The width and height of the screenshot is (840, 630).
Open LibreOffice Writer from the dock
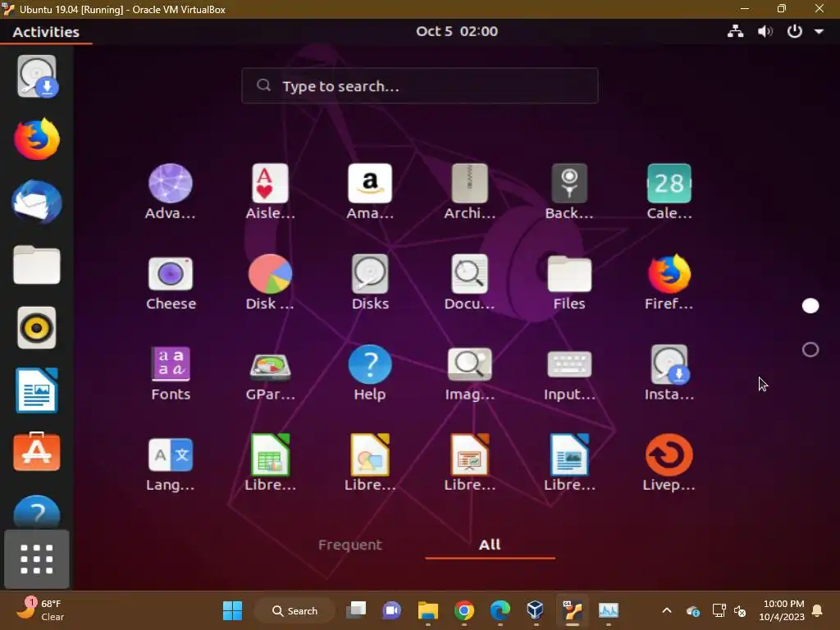tap(37, 390)
